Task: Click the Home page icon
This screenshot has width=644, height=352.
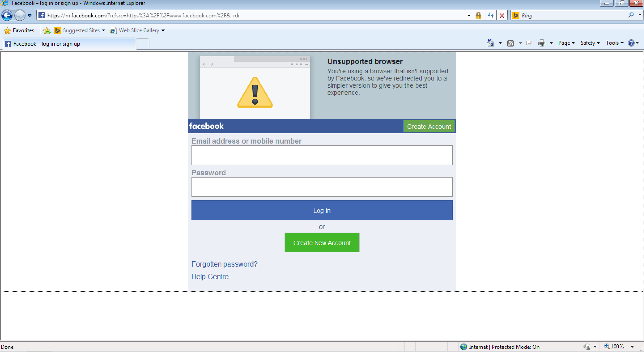Action: point(491,43)
